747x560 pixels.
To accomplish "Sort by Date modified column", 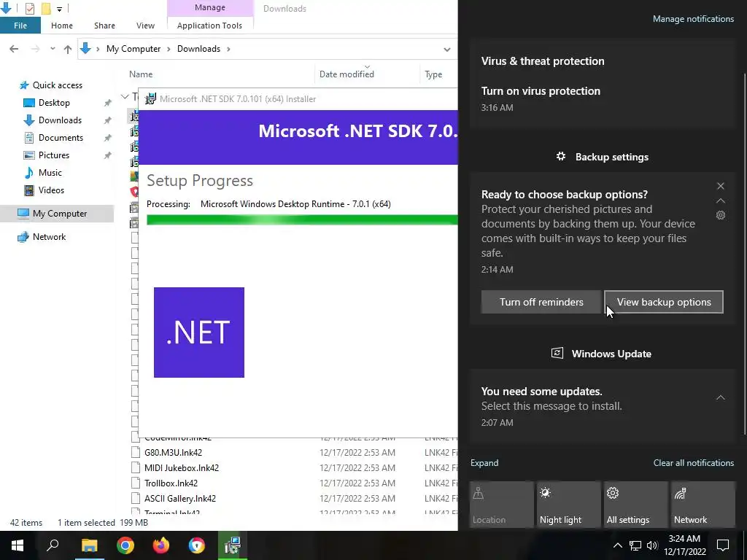I will (x=347, y=74).
